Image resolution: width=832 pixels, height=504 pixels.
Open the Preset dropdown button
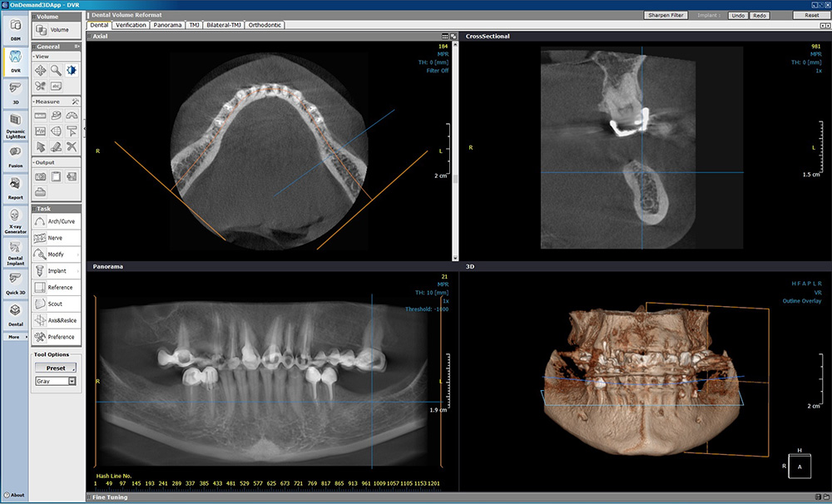coord(56,368)
